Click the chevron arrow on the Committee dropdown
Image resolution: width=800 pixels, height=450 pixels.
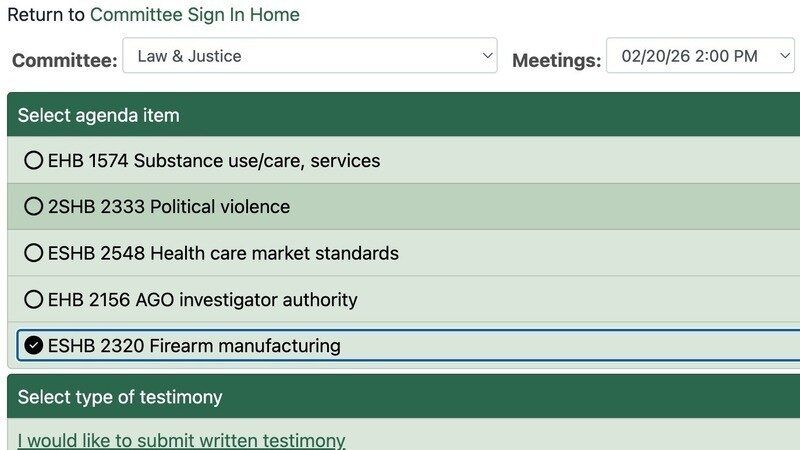click(x=487, y=56)
